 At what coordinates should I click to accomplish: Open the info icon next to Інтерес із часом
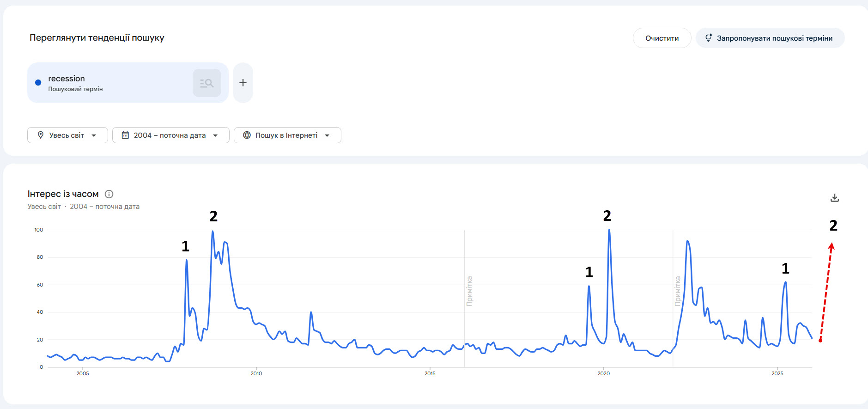coord(109,194)
